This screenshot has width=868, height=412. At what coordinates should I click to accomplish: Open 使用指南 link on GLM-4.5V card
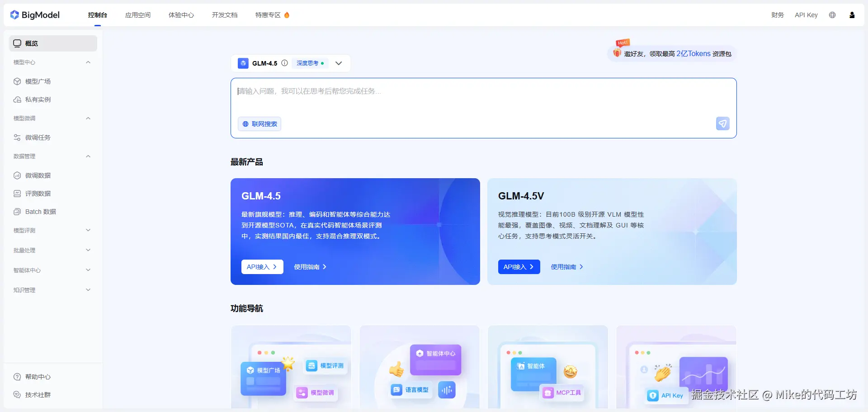pos(567,267)
